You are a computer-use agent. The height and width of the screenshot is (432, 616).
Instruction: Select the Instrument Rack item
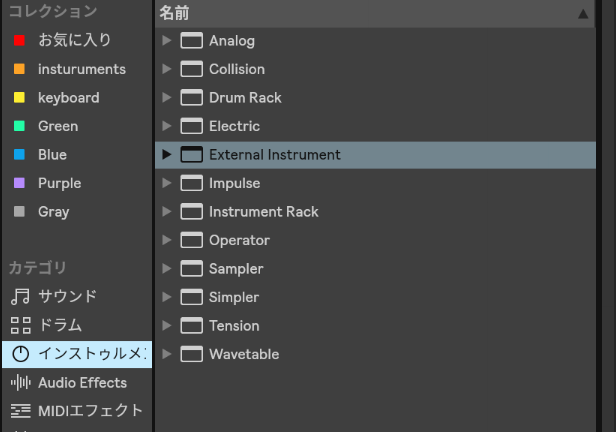[263, 212]
